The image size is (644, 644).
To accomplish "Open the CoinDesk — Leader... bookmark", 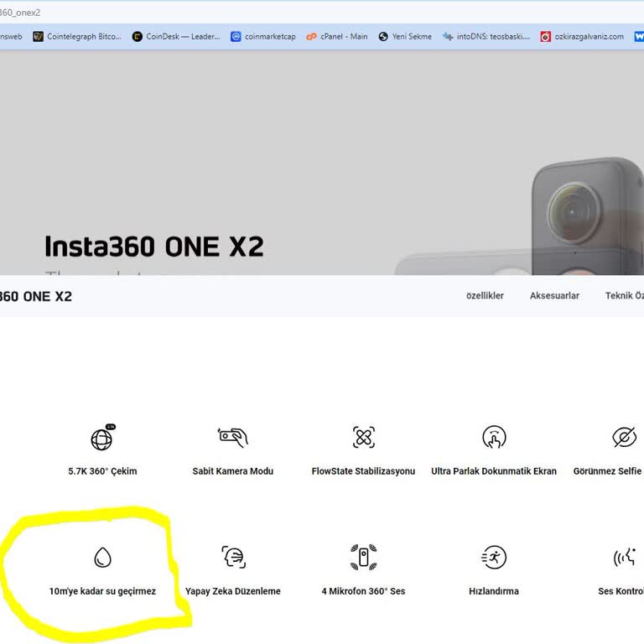I will (x=176, y=37).
